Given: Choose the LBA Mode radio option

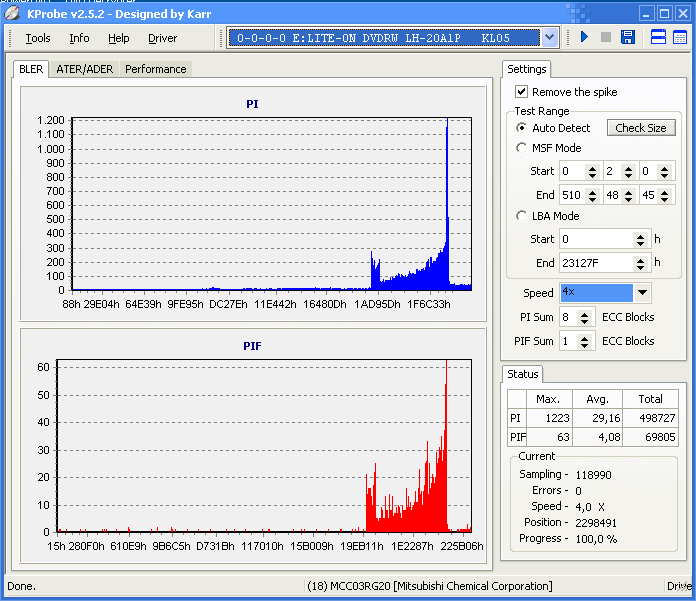Looking at the screenshot, I should pos(521,216).
